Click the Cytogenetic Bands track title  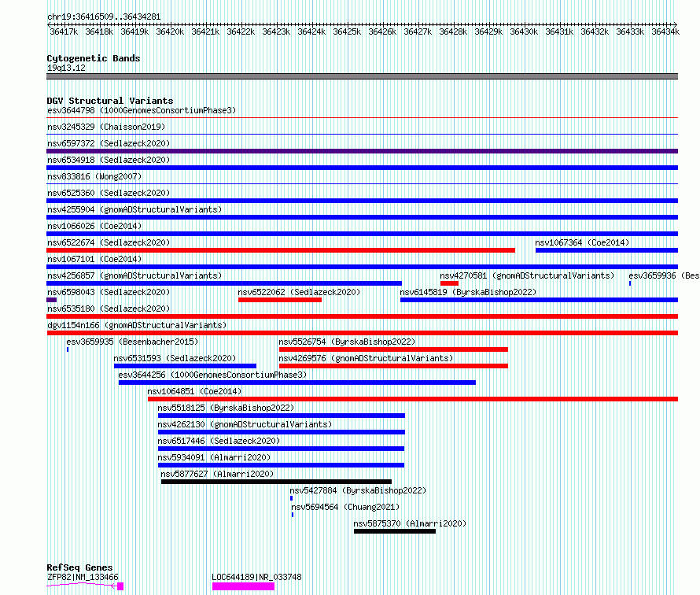[x=94, y=58]
